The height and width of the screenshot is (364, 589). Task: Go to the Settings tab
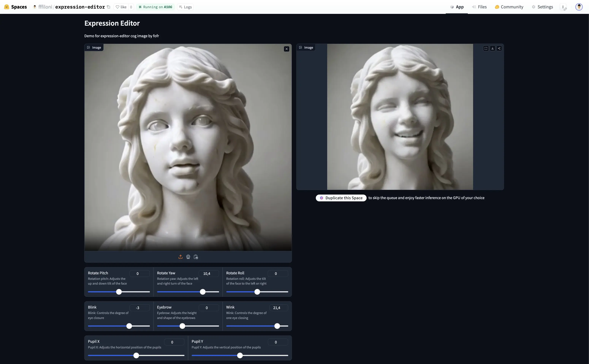pos(542,7)
